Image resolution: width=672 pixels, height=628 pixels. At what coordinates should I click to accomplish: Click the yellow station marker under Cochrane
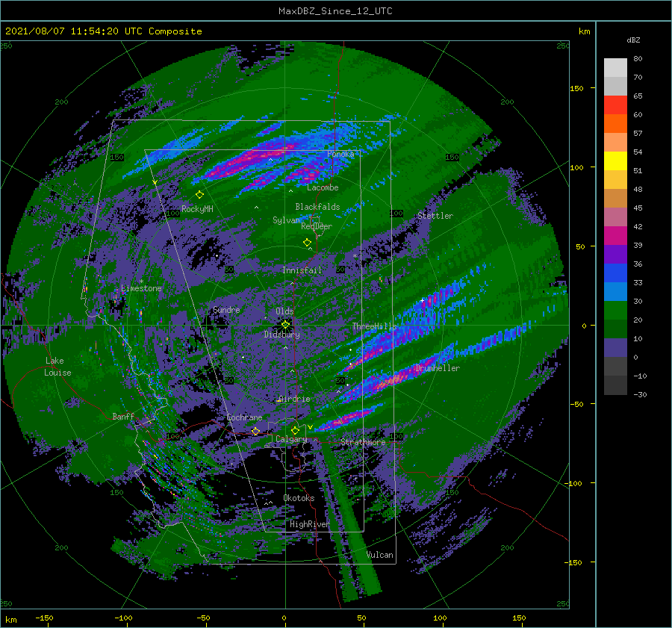pyautogui.click(x=256, y=431)
